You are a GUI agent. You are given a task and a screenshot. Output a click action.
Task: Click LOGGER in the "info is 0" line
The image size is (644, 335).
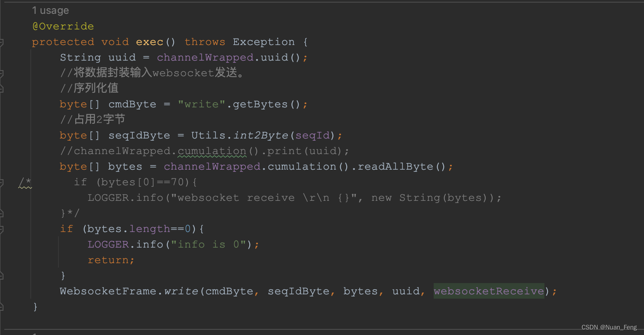click(x=108, y=245)
